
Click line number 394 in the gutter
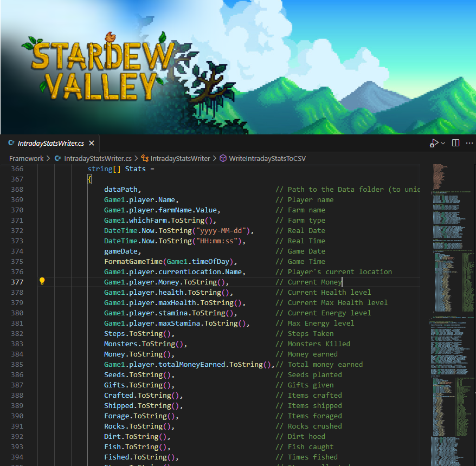[x=17, y=457]
